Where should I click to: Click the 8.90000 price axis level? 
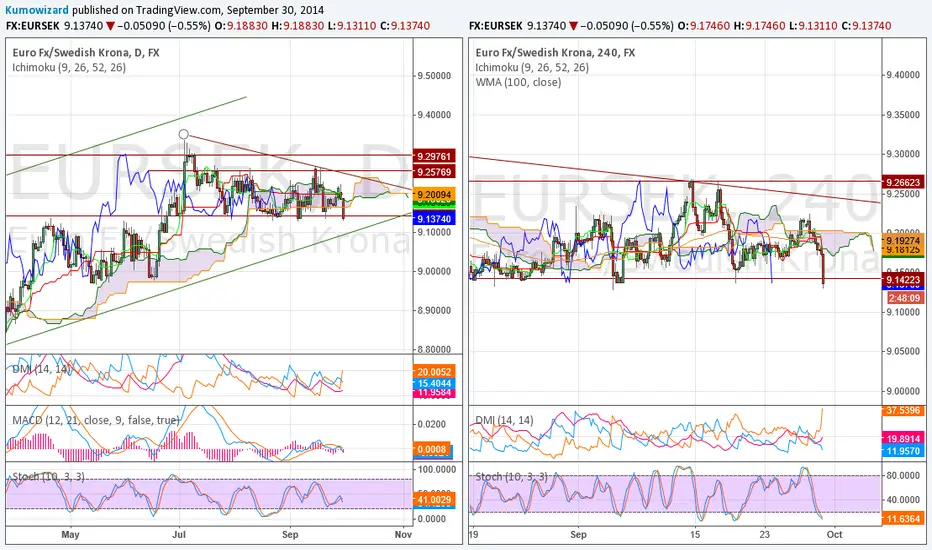[434, 310]
